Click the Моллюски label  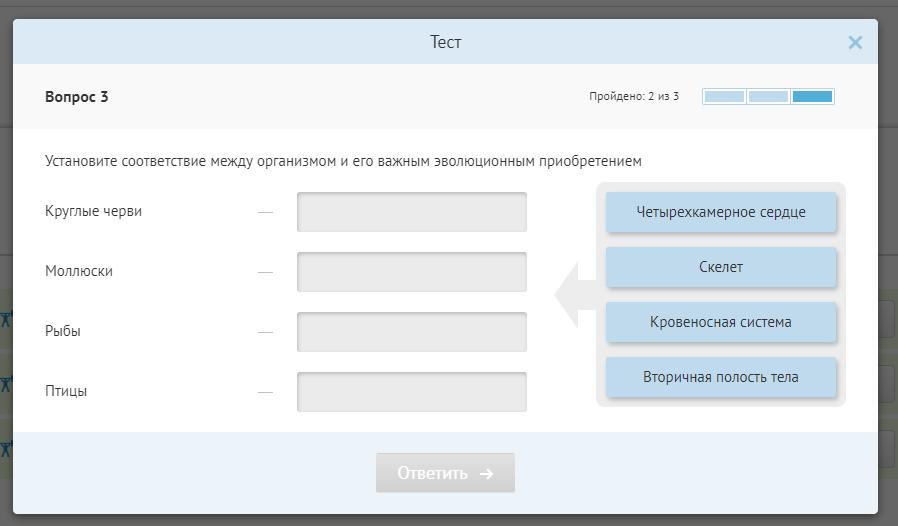tap(79, 271)
